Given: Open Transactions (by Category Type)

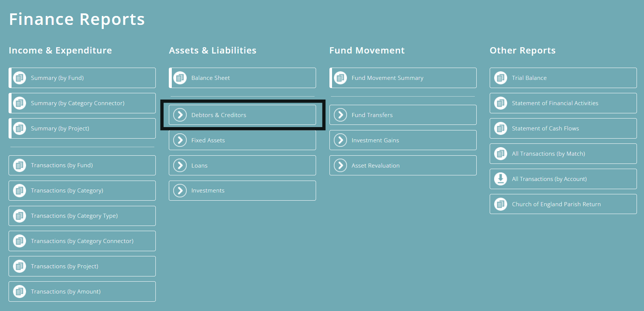Looking at the screenshot, I should point(82,216).
